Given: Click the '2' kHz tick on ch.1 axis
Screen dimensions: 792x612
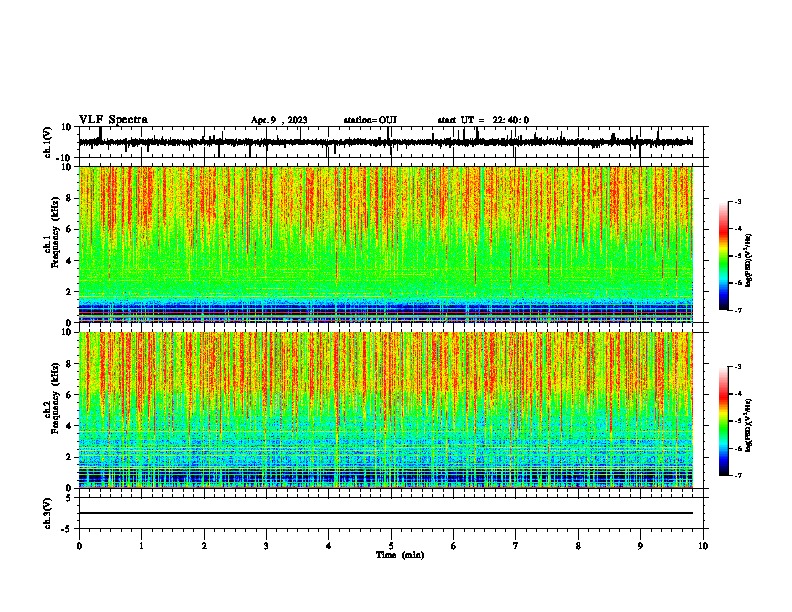Looking at the screenshot, I should [x=69, y=292].
